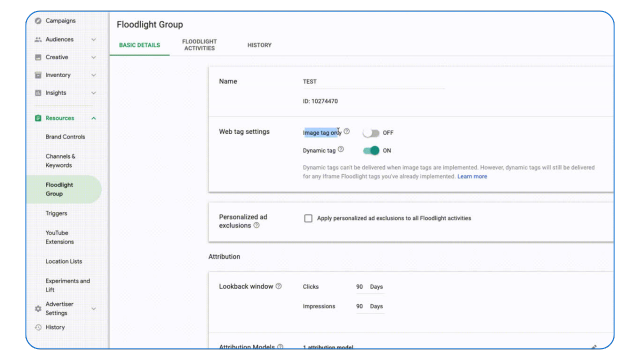The width and height of the screenshot is (640, 360).
Task: Open Campaigns in the sidebar
Action: (x=60, y=21)
